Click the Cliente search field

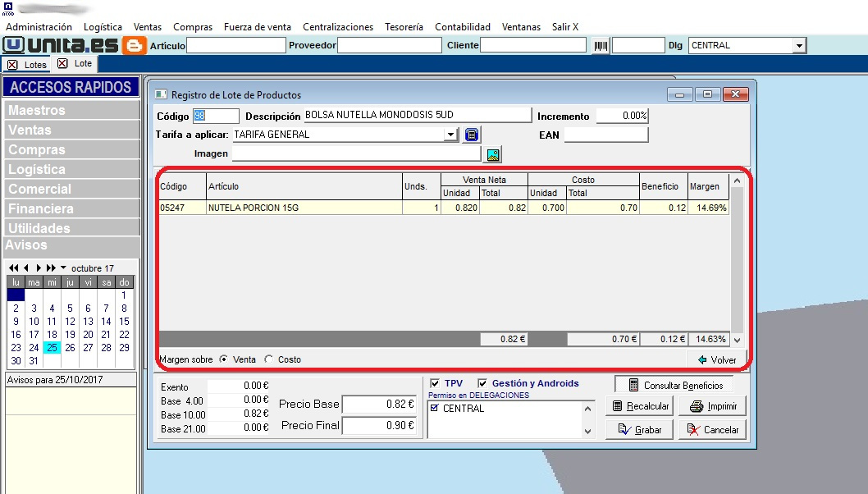tap(533, 45)
